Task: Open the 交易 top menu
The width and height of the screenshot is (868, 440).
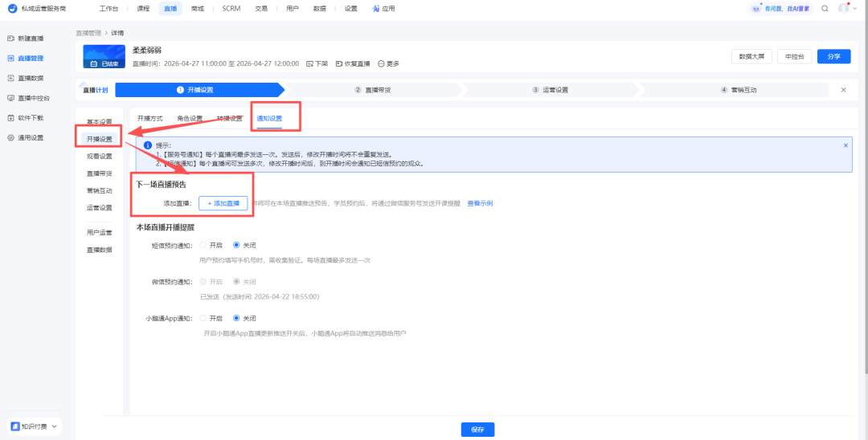Action: pyautogui.click(x=261, y=9)
